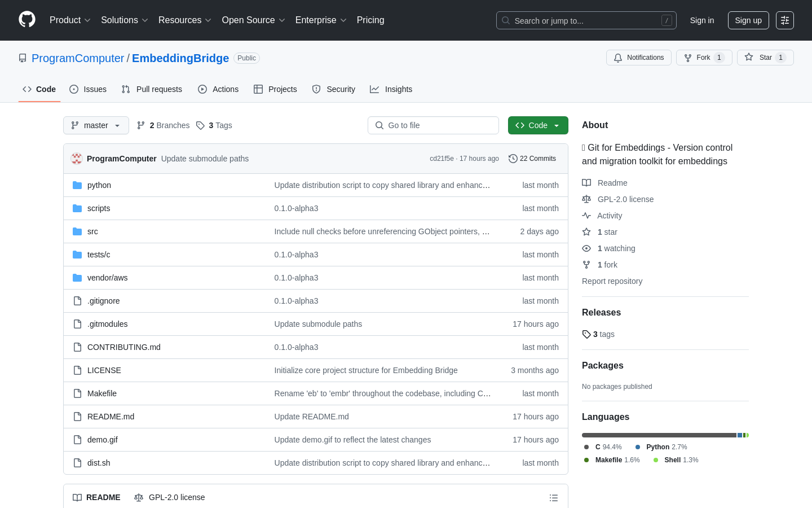This screenshot has height=508, width=812.
Task: Star the EmbeddingBridge repository
Action: click(765, 58)
